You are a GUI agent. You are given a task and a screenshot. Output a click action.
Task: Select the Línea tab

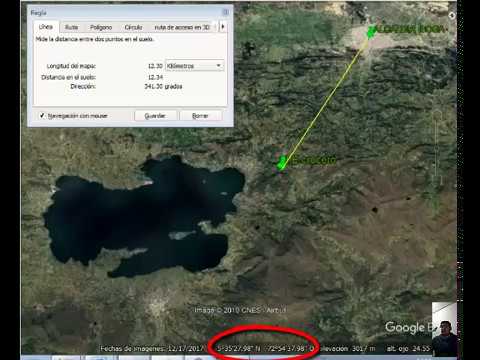(46, 27)
